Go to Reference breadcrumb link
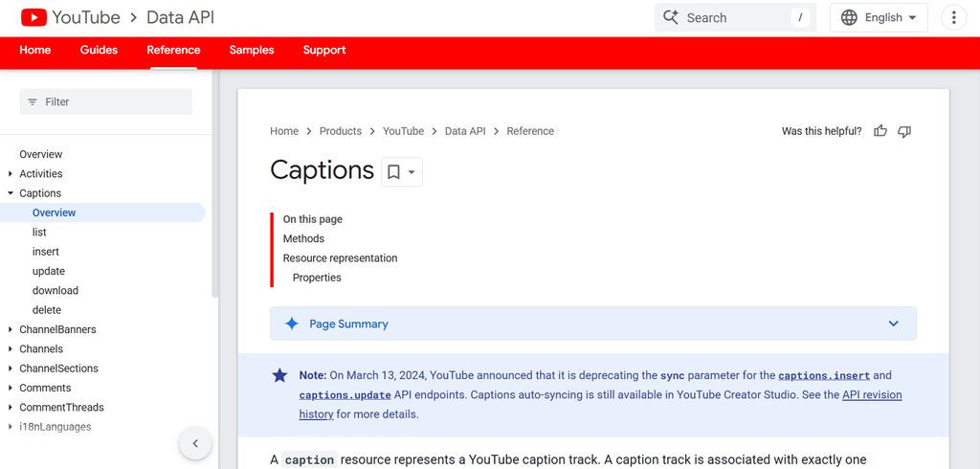This screenshot has height=469, width=980. tap(530, 131)
